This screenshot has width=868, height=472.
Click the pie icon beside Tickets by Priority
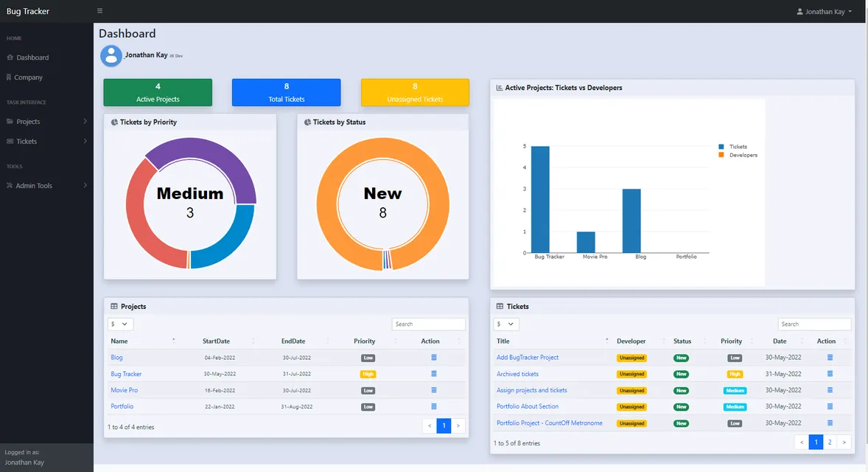tap(115, 122)
